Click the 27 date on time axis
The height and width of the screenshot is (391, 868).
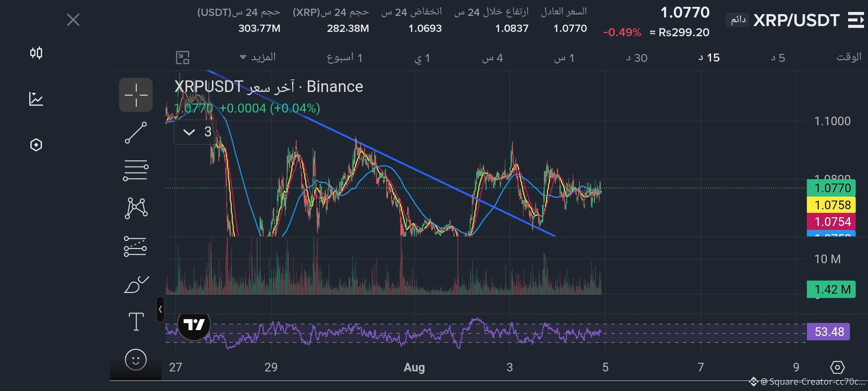coord(175,367)
